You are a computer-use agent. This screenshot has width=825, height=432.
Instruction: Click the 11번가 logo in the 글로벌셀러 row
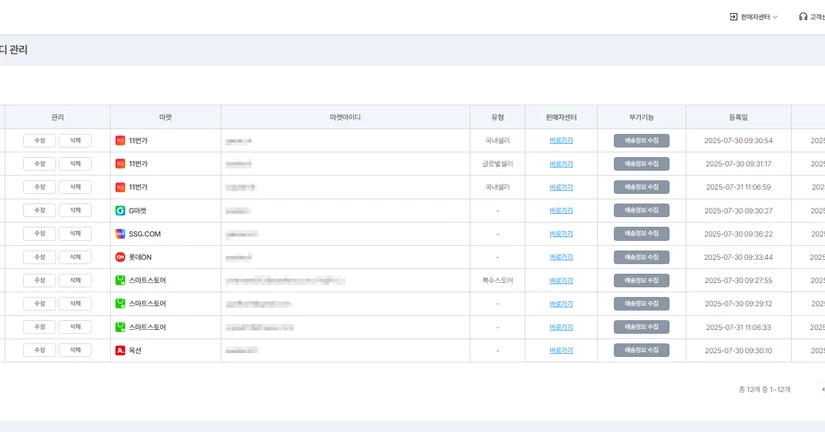pos(120,164)
